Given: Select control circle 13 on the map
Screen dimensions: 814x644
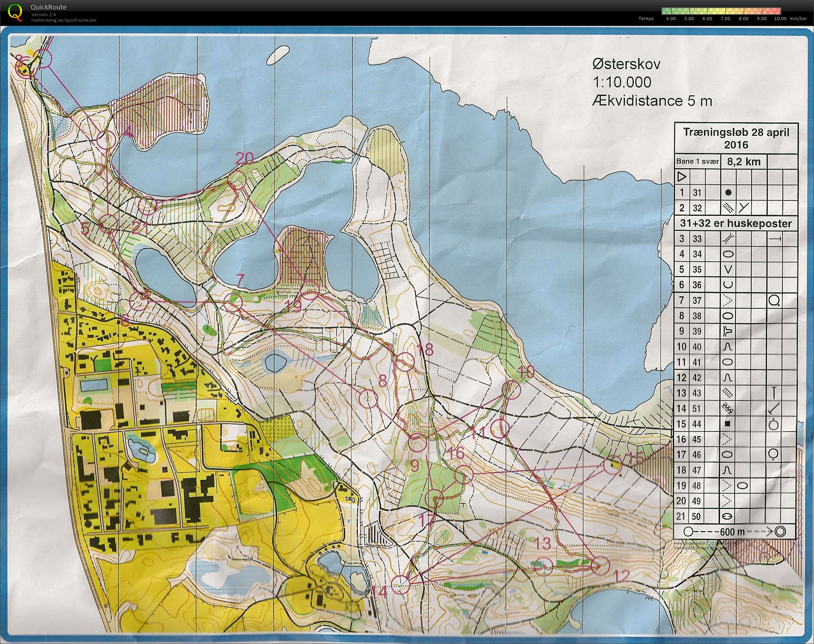Looking at the screenshot, I should pos(544,566).
